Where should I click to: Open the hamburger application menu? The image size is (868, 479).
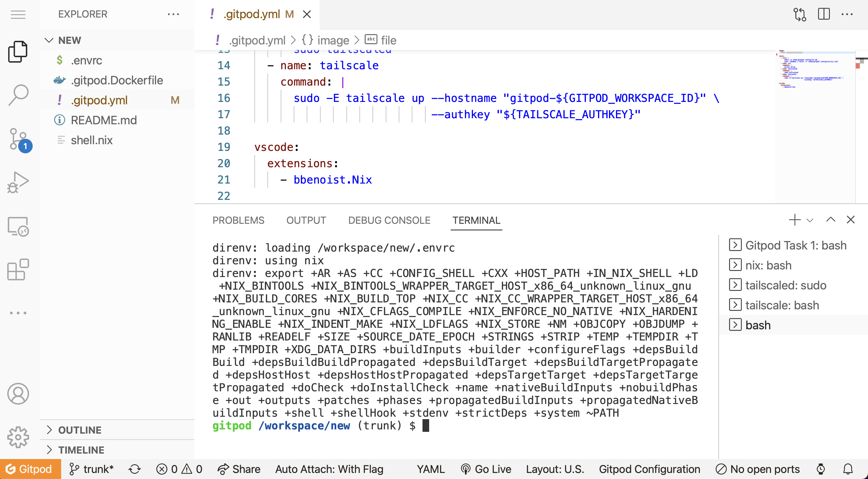coord(18,15)
